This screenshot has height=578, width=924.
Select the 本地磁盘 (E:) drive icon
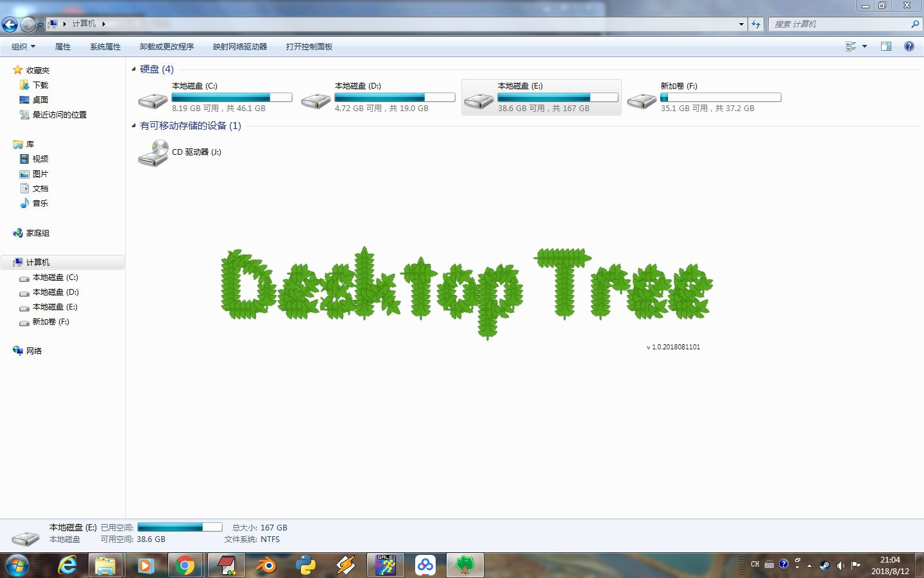(479, 100)
